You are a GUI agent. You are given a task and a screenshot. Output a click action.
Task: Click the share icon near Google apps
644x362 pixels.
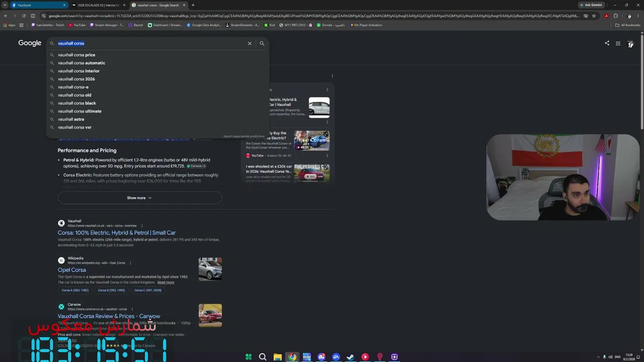[607, 43]
